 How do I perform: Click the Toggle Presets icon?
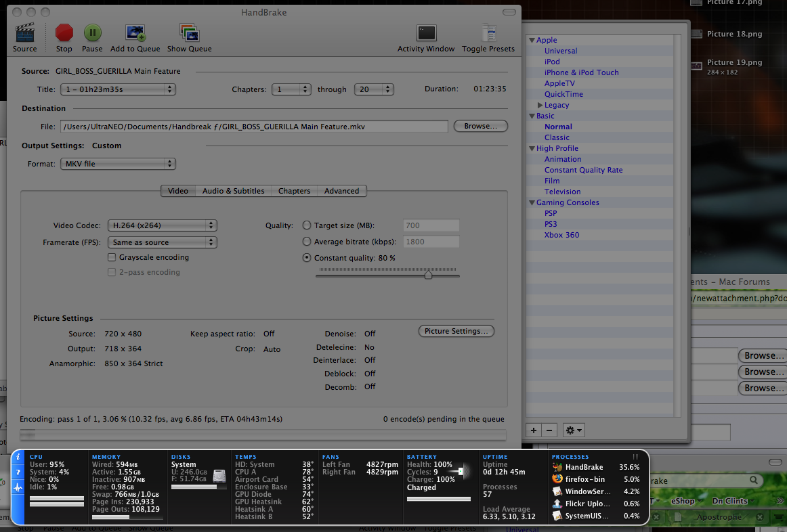(x=488, y=33)
